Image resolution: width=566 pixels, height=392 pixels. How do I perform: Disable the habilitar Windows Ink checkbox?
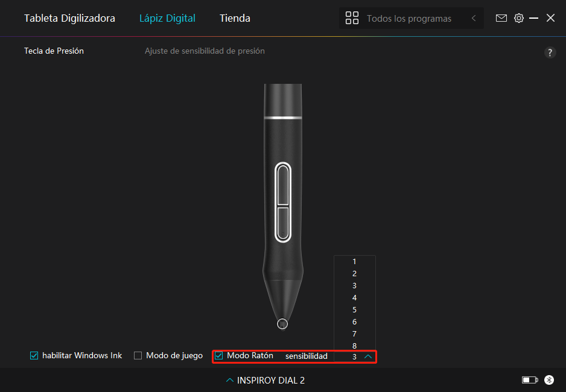34,356
